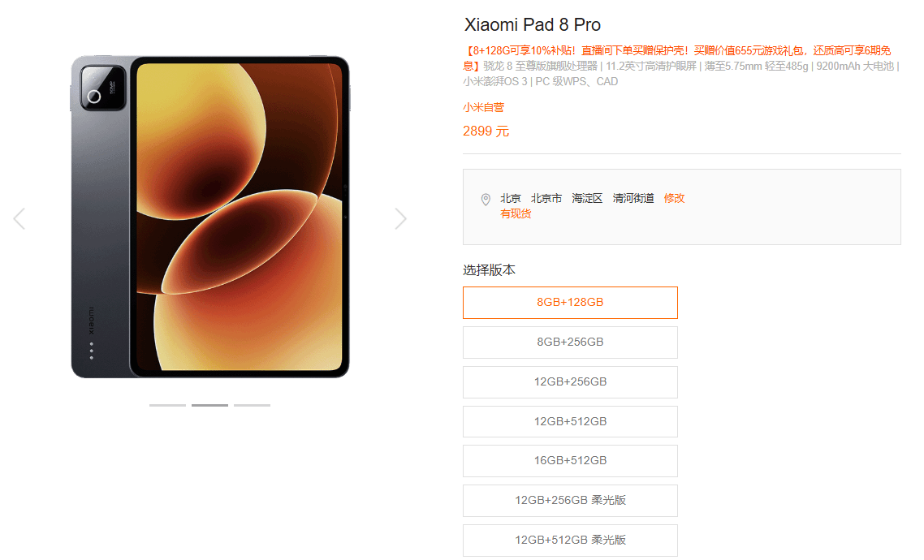Pick the 12GB+512GB 柔光版 option
Screen dimensions: 924x560
570,541
